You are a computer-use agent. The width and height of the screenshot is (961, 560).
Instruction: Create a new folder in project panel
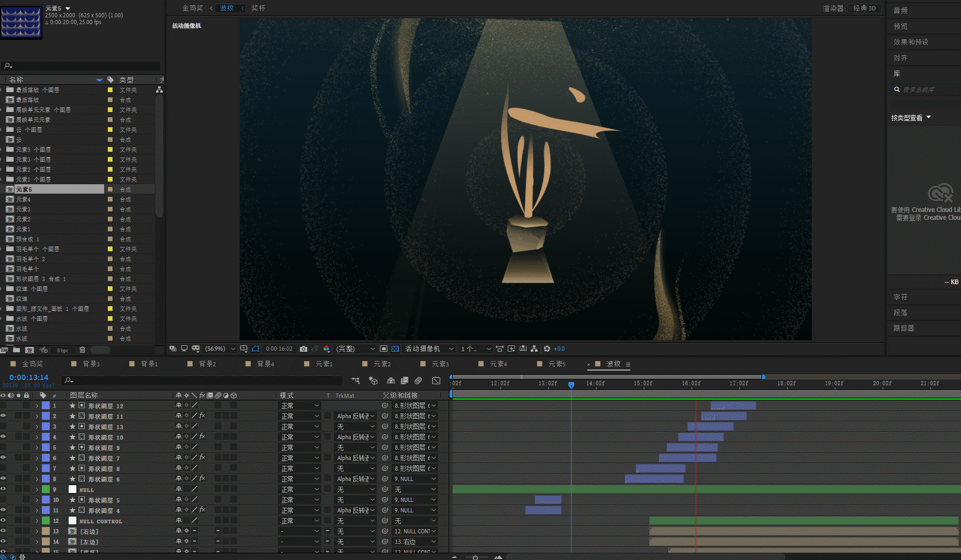(x=17, y=350)
